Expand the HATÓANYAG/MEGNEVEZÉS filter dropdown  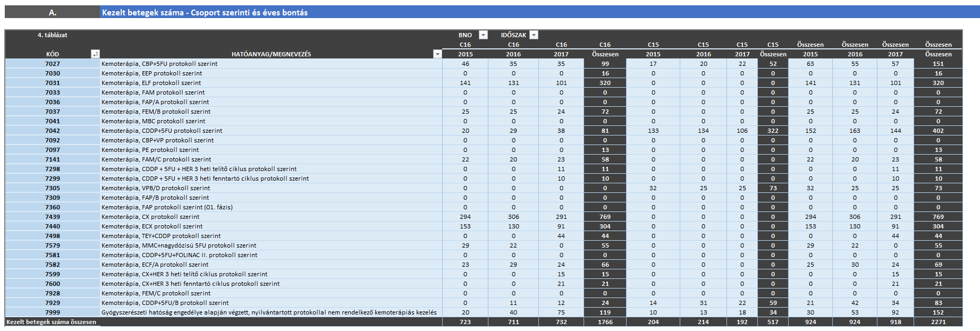437,54
